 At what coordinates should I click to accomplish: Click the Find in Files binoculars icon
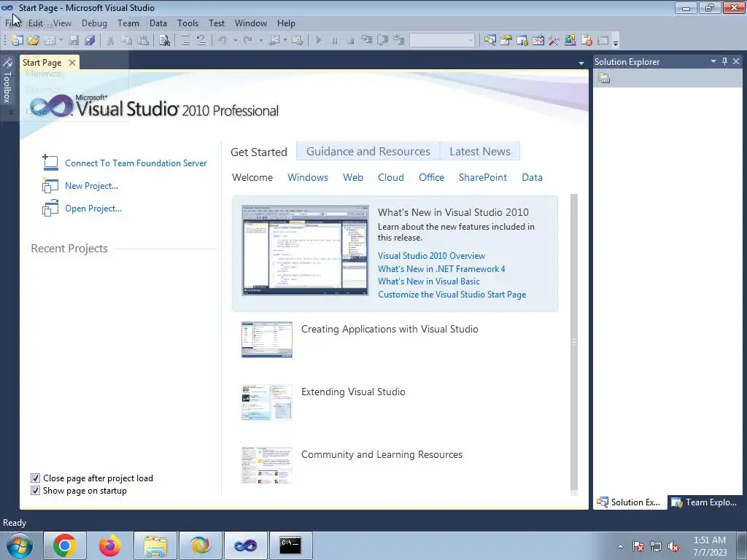point(164,41)
